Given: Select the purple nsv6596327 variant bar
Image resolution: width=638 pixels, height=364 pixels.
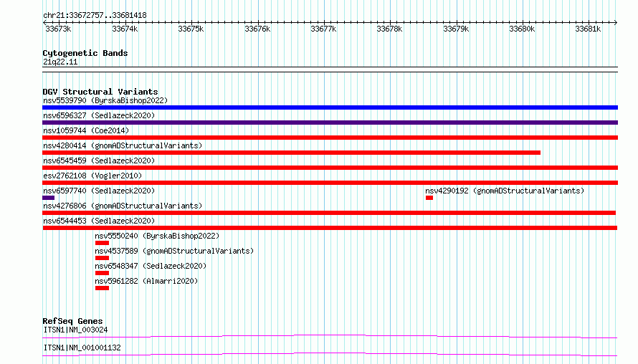Looking at the screenshot, I should (330, 123).
